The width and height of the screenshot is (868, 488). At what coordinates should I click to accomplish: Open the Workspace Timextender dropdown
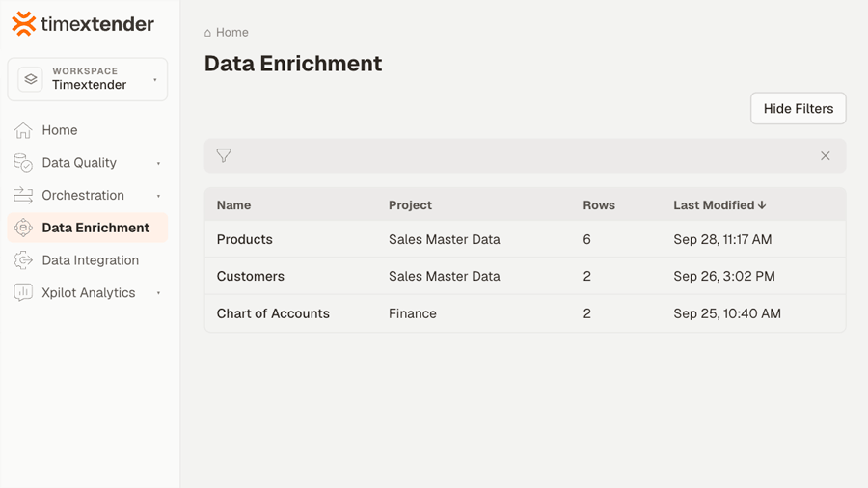point(88,79)
